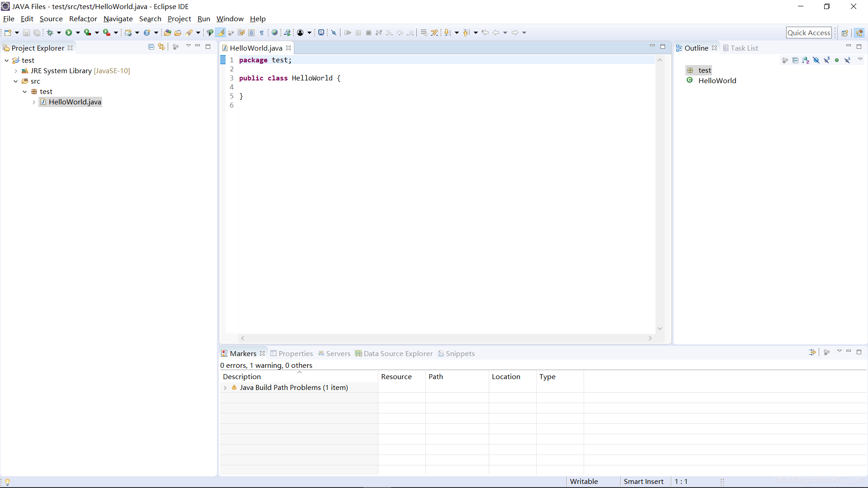Click the editor horizontal scrollbar

point(446,338)
